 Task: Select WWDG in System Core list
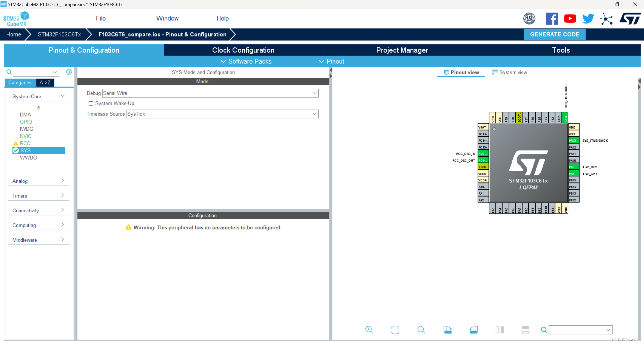(28, 158)
